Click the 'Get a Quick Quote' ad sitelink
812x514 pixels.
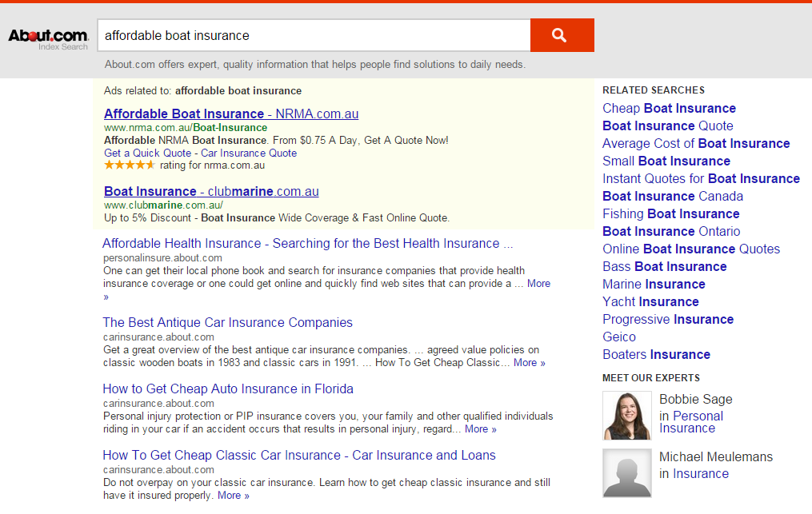(x=147, y=153)
